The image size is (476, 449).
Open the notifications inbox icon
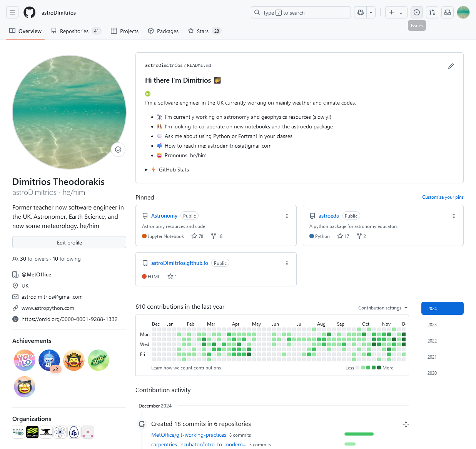click(x=448, y=12)
